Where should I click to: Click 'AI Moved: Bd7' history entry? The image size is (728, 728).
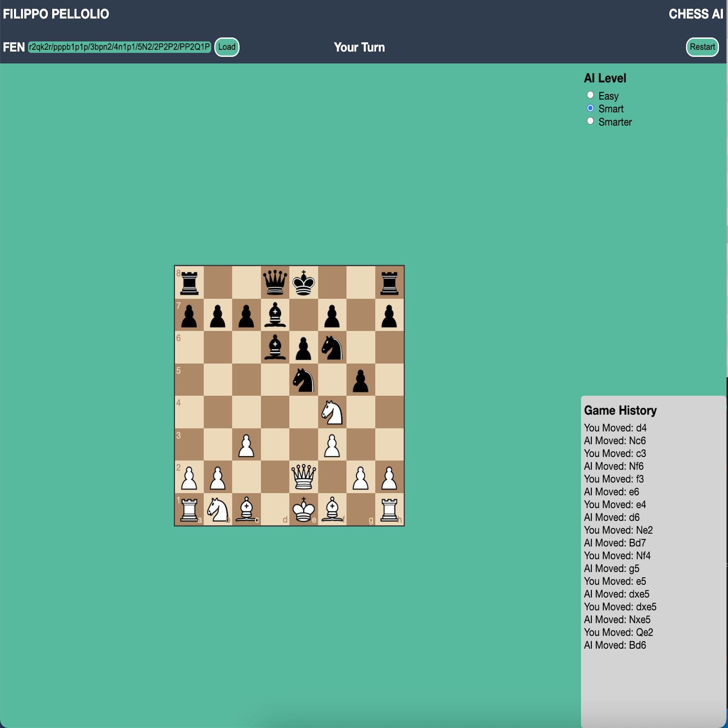[x=615, y=543]
